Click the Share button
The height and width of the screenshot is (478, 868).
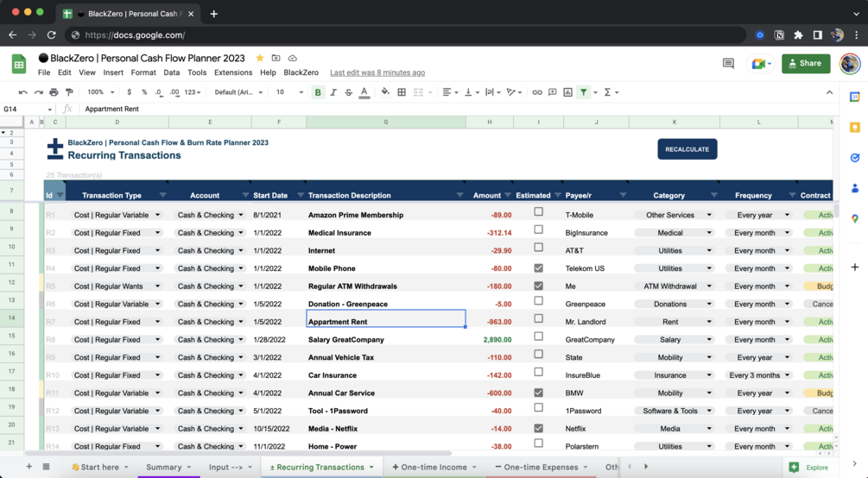[x=806, y=64]
